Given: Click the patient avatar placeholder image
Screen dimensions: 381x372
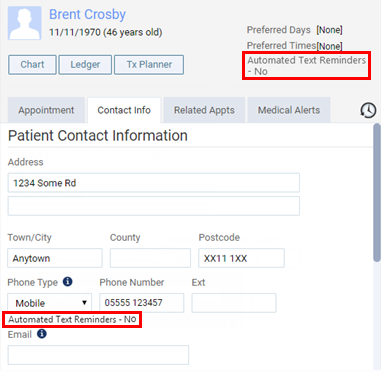Looking at the screenshot, I should tap(25, 23).
